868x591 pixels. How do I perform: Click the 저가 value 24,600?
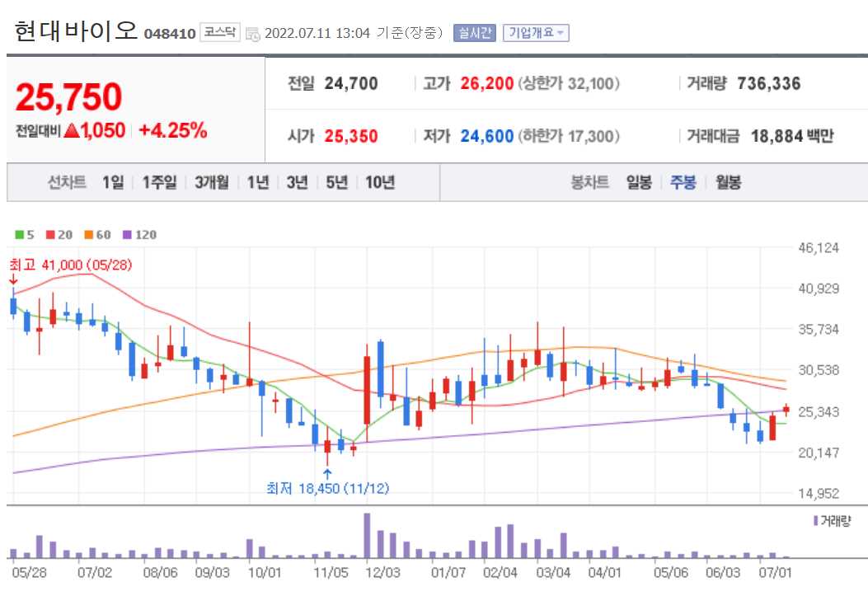(487, 136)
